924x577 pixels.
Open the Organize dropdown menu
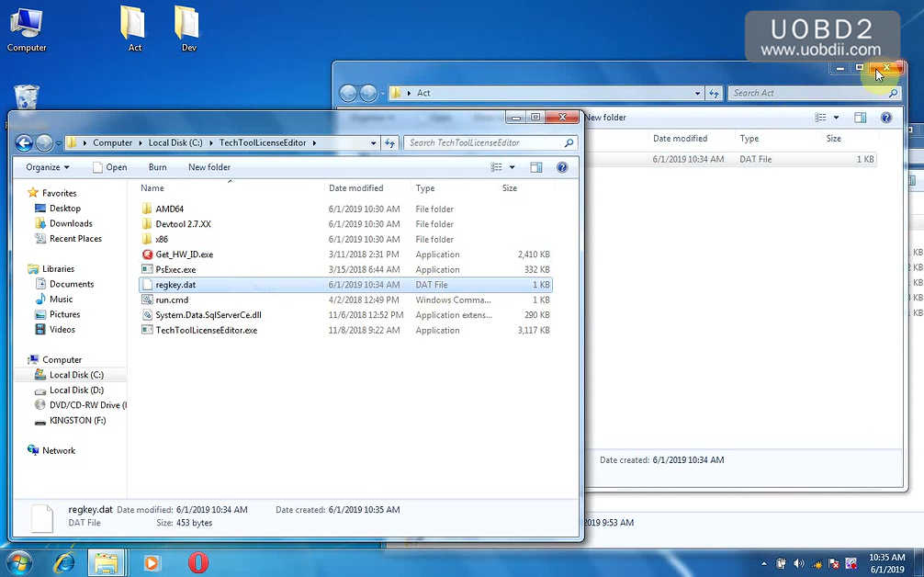48,167
